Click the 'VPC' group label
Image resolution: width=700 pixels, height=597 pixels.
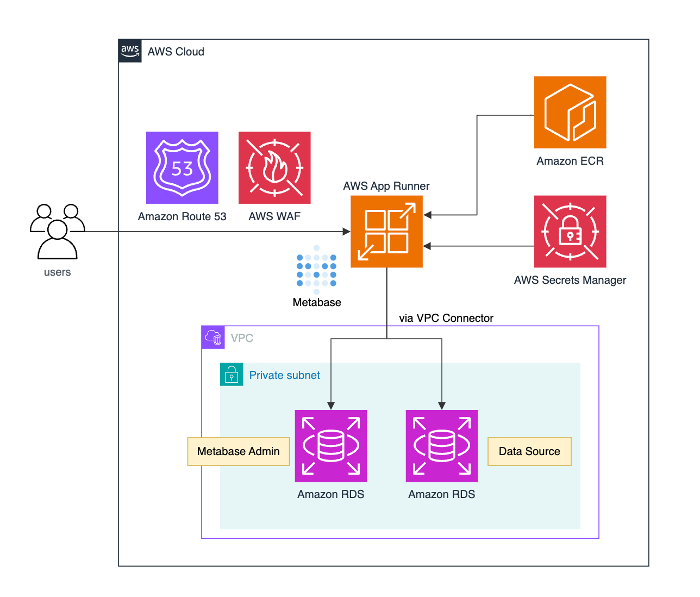[242, 338]
